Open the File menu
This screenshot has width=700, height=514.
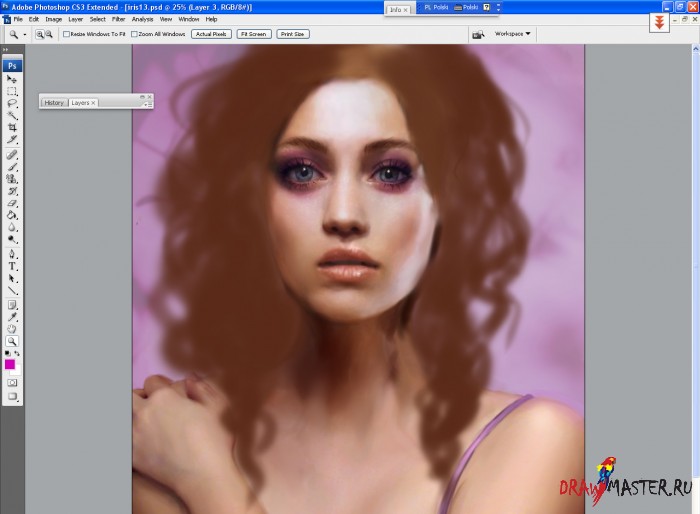[x=18, y=19]
